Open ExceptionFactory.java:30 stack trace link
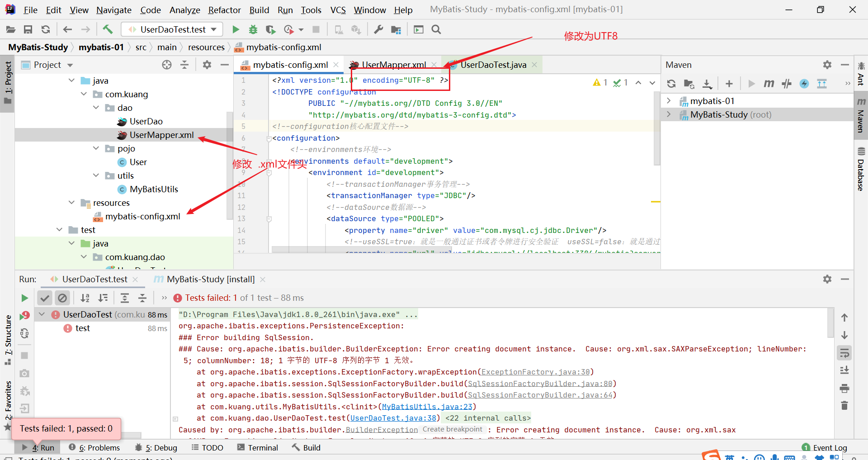868x460 pixels. click(536, 372)
